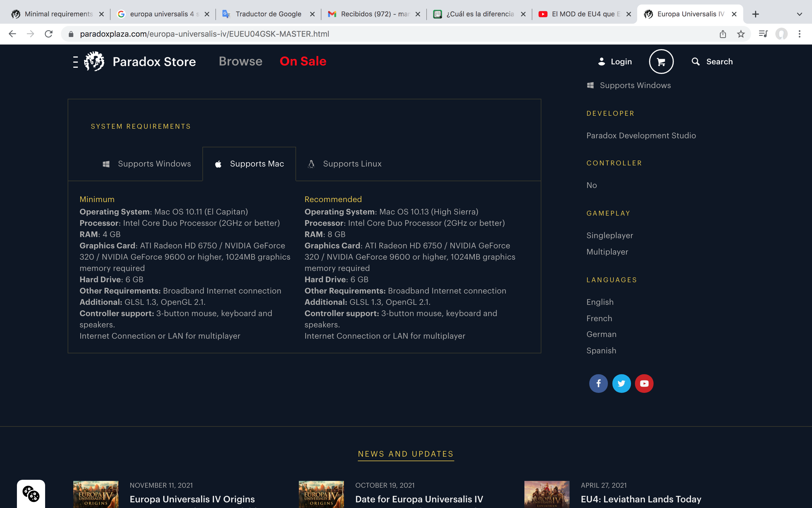
Task: Close the Minimal requirements tab
Action: [101, 14]
